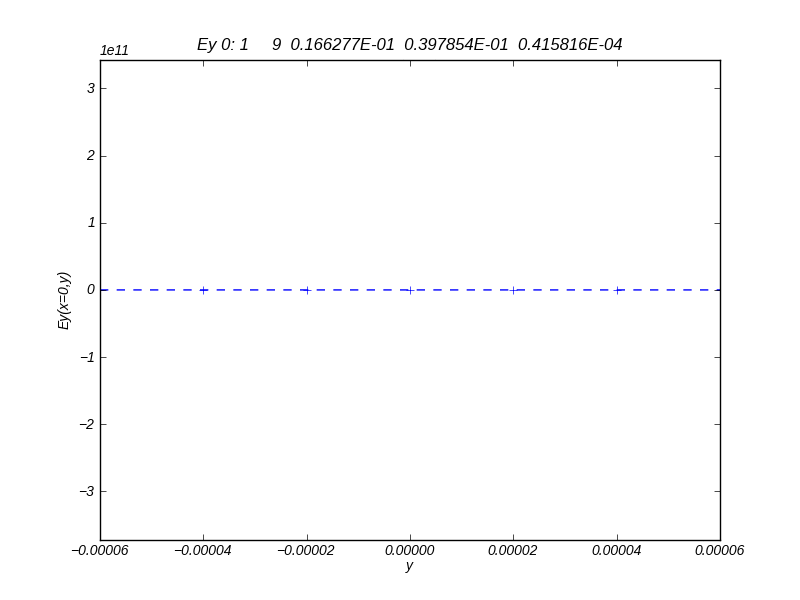Click the x-axis tick label '−0.00002'
Screen dimensions: 800x600
[x=306, y=550]
